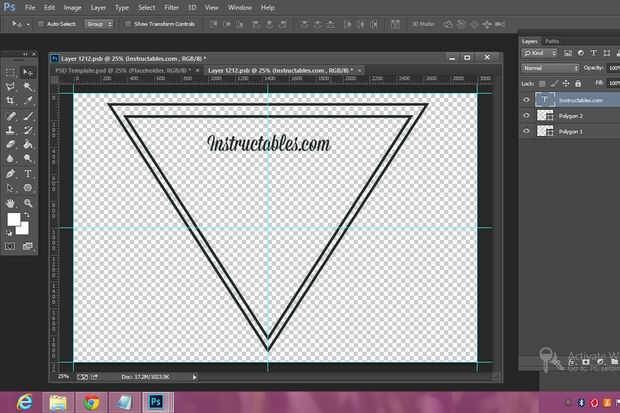Hide the Polygon 2 layer

pyautogui.click(x=526, y=116)
